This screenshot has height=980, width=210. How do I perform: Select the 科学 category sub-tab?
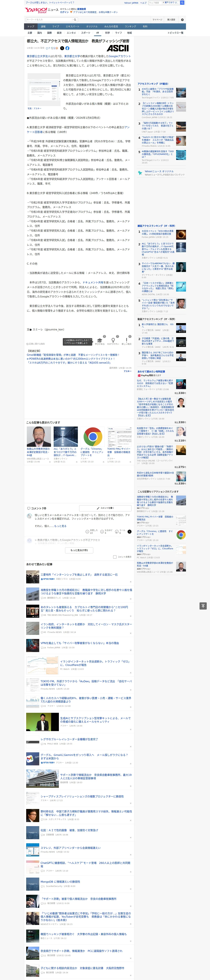click(107, 33)
